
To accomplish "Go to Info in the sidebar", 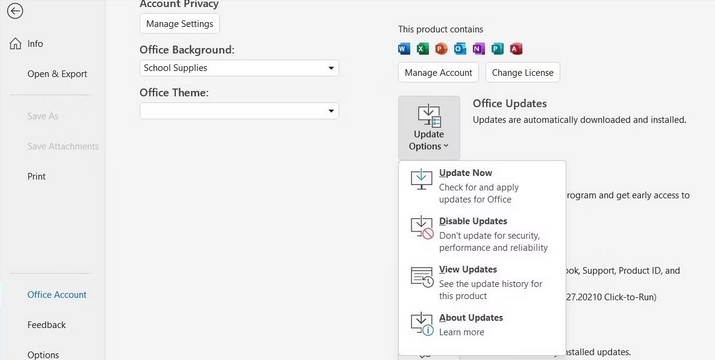I will (35, 44).
